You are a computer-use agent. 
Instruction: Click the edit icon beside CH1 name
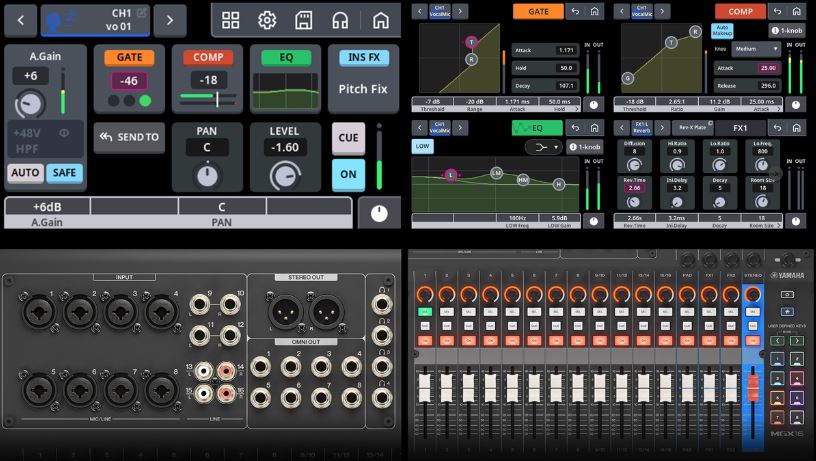pyautogui.click(x=140, y=12)
